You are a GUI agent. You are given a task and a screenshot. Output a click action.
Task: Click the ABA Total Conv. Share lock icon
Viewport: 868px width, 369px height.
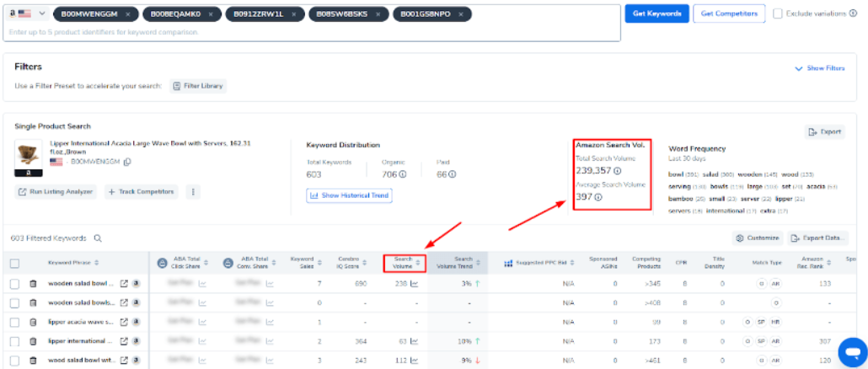pos(228,263)
